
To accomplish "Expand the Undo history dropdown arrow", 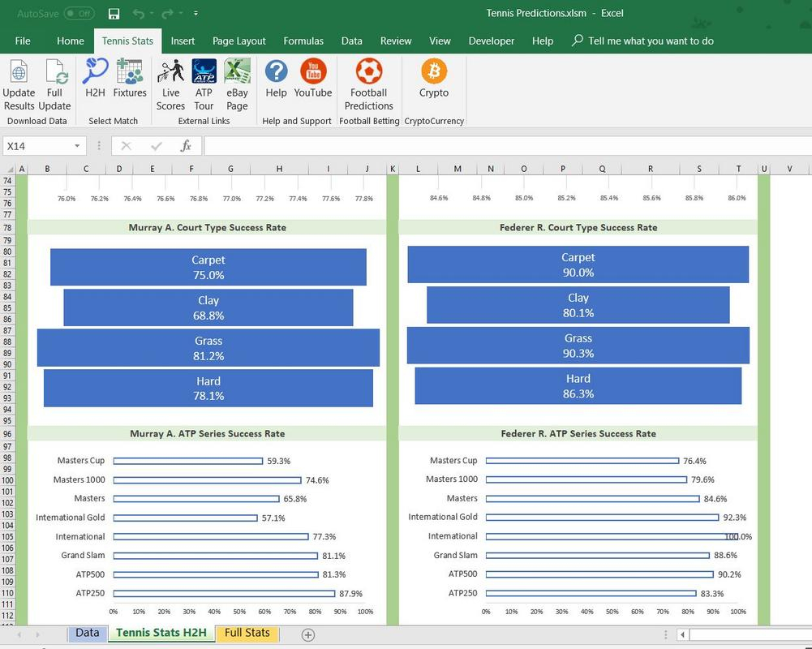I will pyautogui.click(x=152, y=14).
